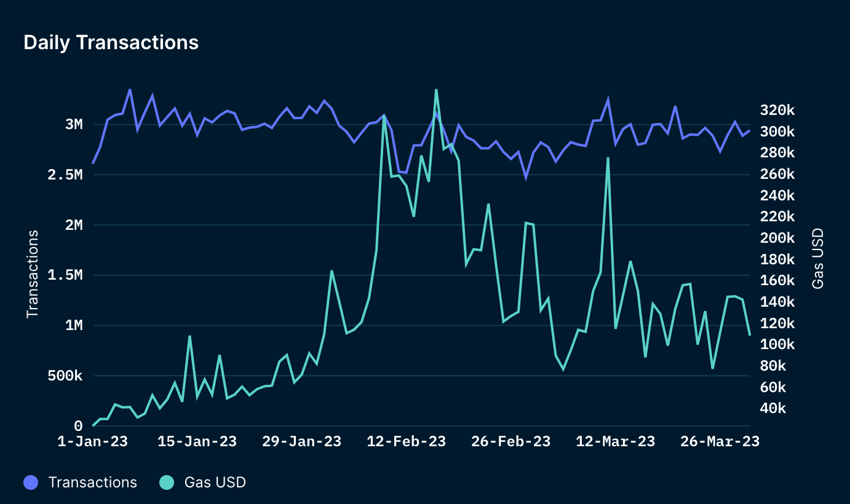Click the 3M left axis label
Screen dimensions: 850x504
pos(74,125)
